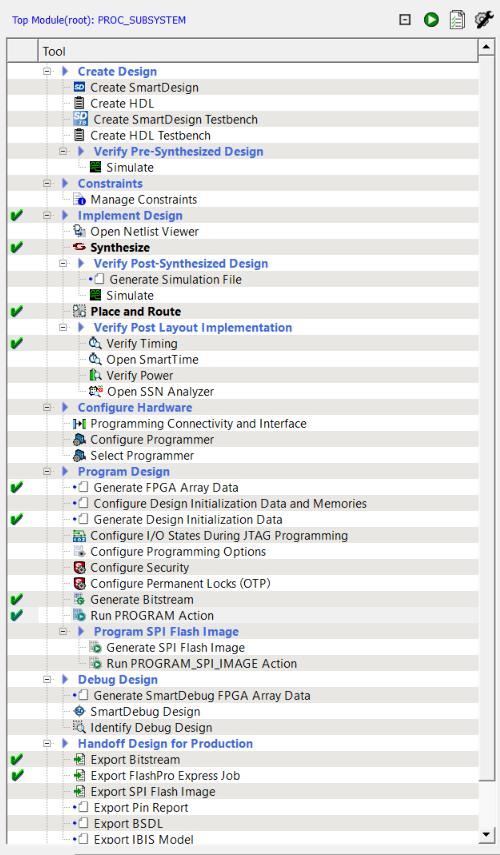Click green check mark beside Export Bitstream
Image resolution: width=500 pixels, height=855 pixels.
click(x=17, y=760)
